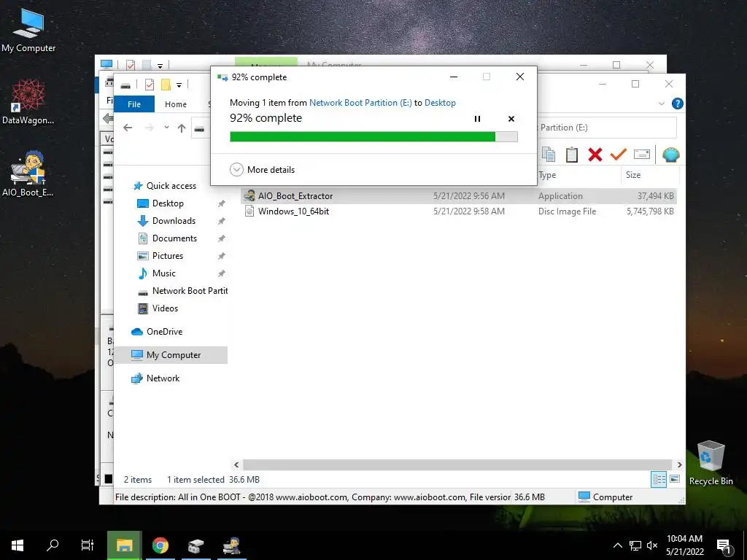The height and width of the screenshot is (560, 747).
Task: Open OneDrive in the navigation pane
Action: point(164,332)
